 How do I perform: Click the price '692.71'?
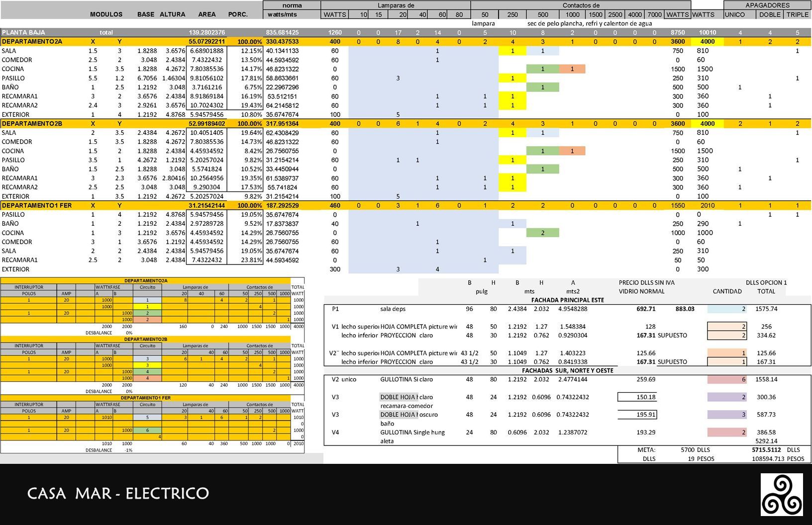click(x=646, y=309)
